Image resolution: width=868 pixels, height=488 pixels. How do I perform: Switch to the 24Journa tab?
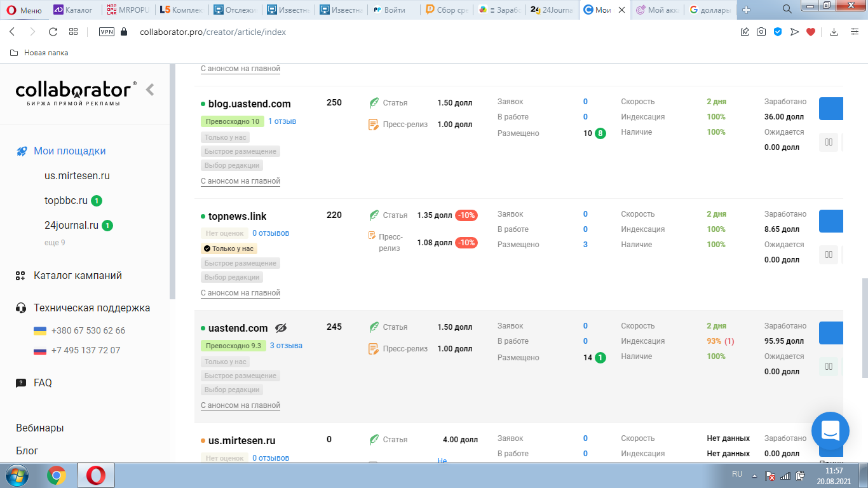(552, 10)
